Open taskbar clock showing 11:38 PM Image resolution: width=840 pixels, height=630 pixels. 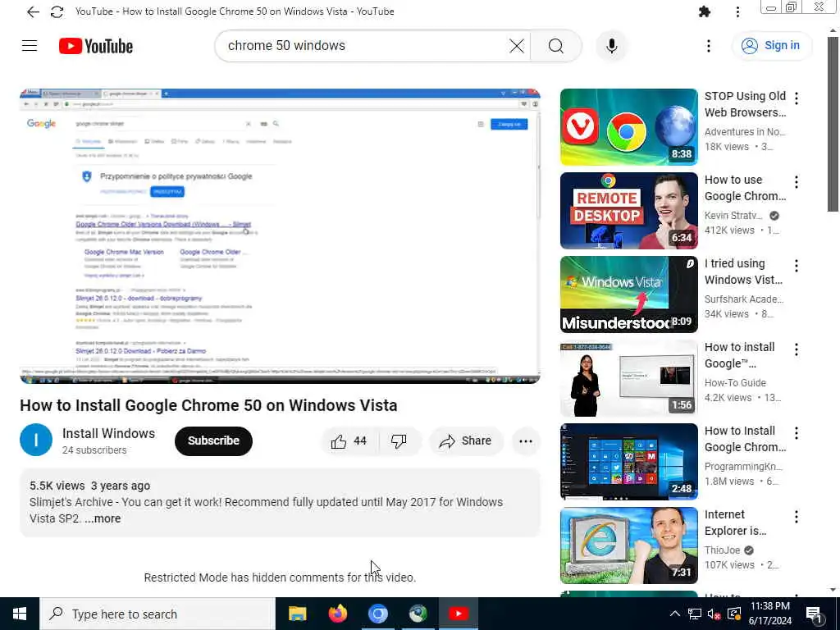(x=770, y=614)
